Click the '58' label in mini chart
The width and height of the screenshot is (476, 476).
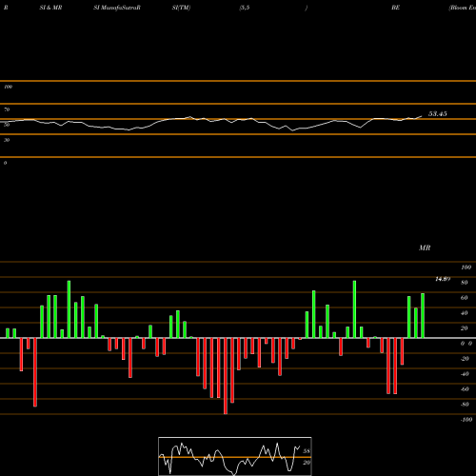tap(307, 451)
